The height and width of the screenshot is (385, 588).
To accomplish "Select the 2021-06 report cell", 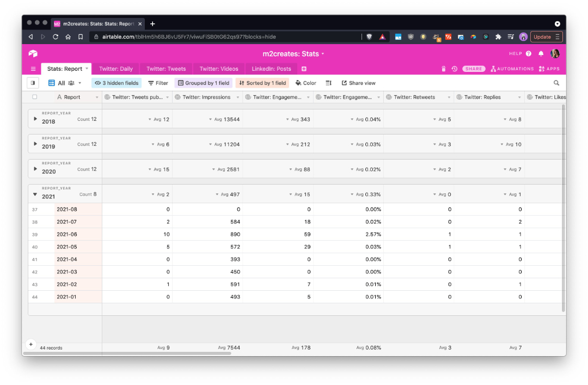I will coord(78,235).
